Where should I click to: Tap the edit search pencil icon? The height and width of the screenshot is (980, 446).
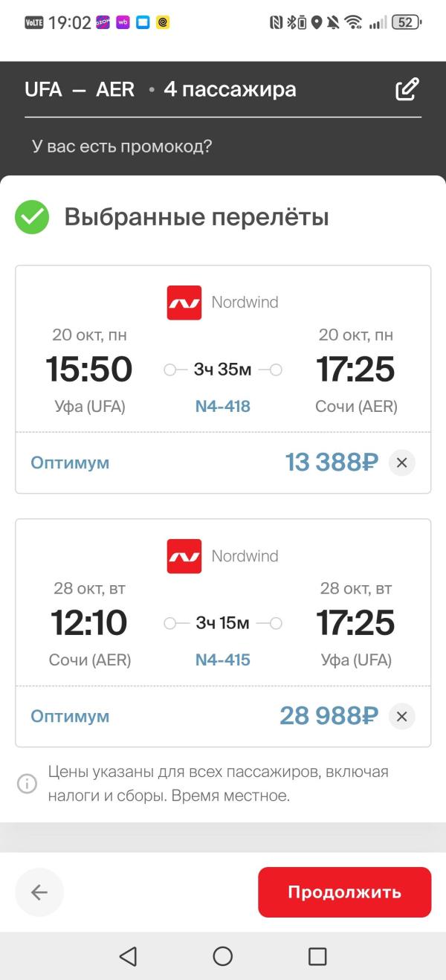point(407,89)
